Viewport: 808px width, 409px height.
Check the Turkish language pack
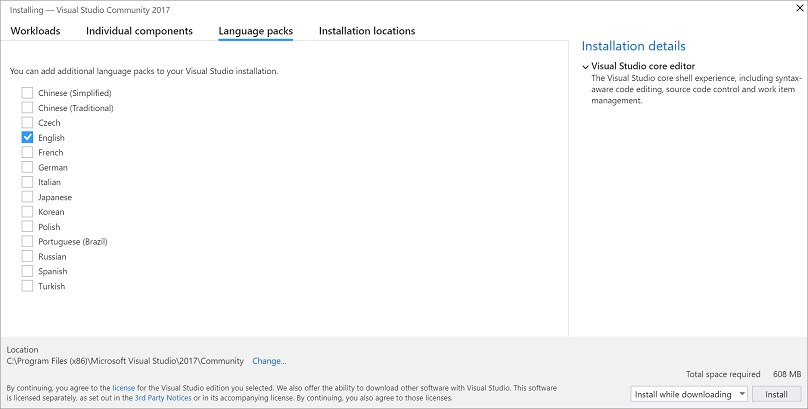(x=27, y=286)
